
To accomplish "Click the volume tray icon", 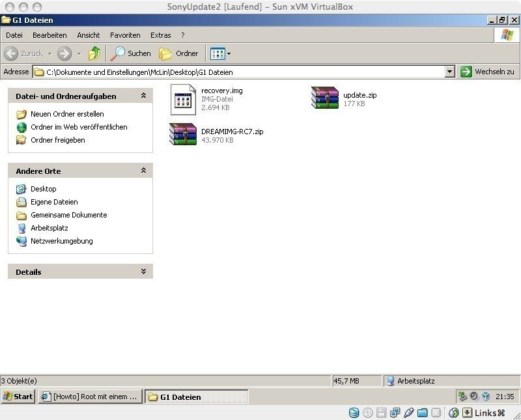I will 474,396.
